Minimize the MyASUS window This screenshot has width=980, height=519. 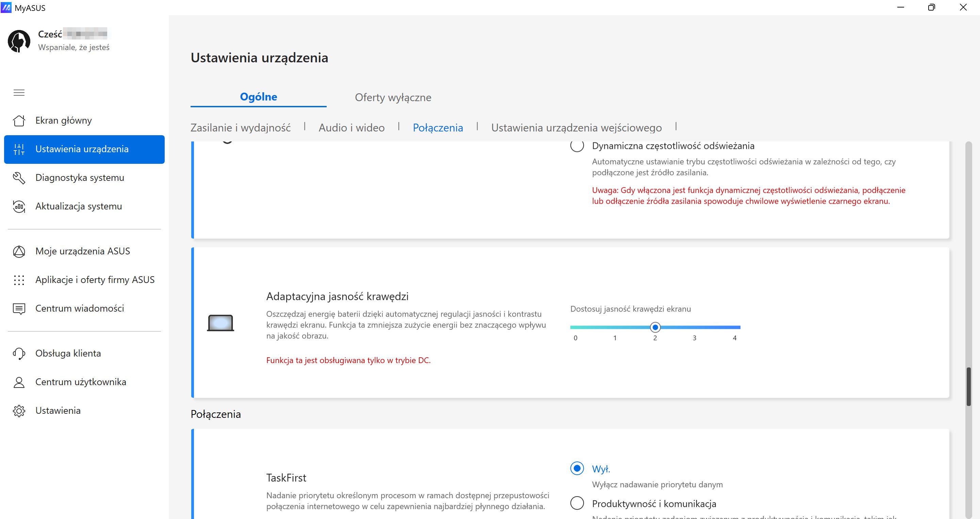(x=900, y=7)
